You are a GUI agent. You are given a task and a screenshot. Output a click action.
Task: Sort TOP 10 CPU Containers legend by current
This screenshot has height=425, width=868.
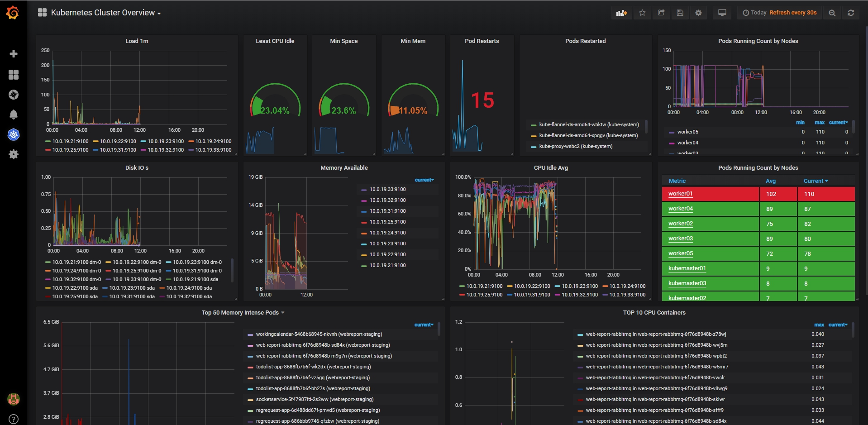[838, 325]
